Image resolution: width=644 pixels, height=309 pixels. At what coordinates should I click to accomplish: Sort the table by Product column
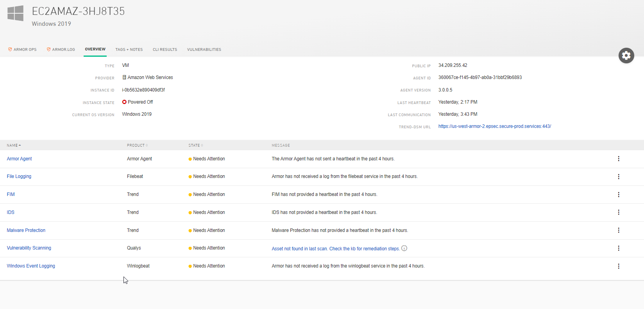[x=137, y=146]
